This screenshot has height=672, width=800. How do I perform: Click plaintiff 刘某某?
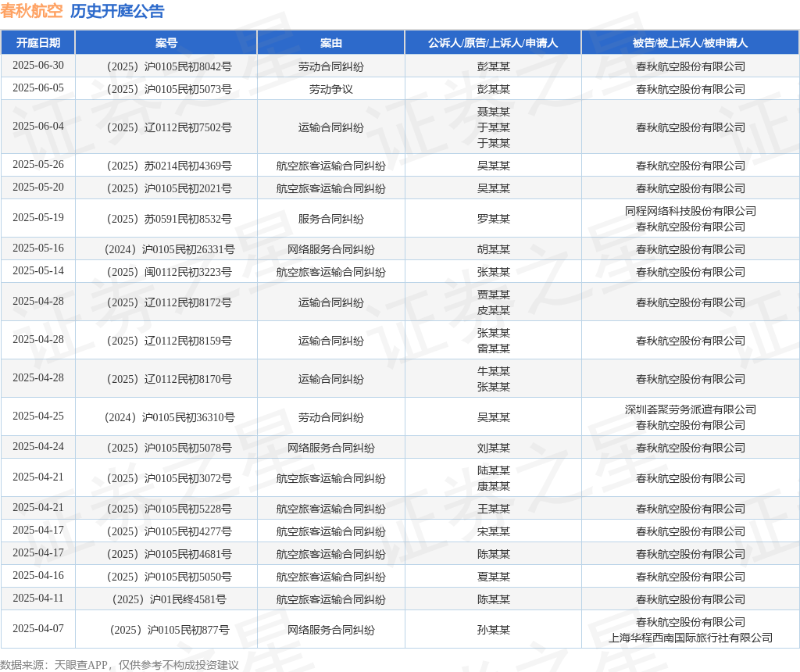[494, 448]
